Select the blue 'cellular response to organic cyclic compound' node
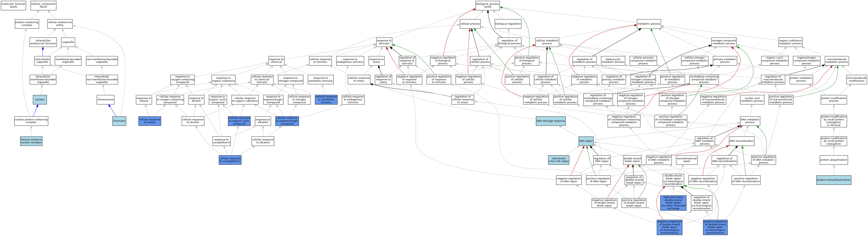The image size is (868, 236). (239, 121)
